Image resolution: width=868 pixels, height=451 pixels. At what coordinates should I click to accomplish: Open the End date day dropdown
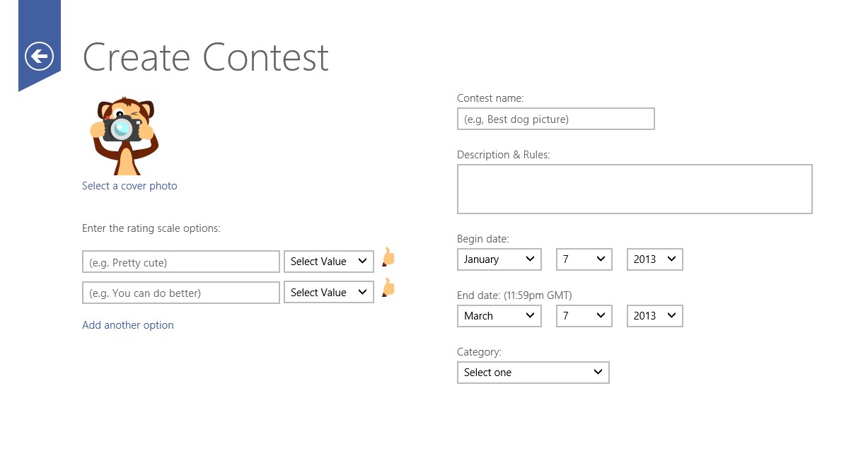(x=584, y=316)
